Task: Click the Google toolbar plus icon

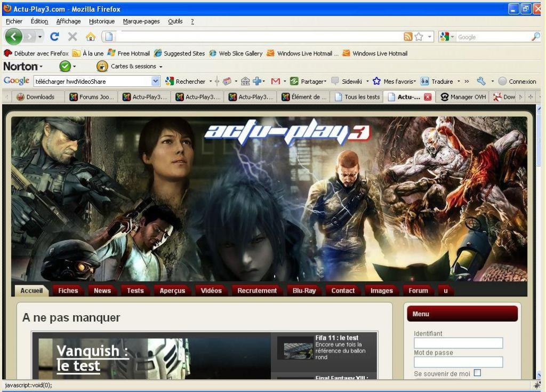Action: 257,81
